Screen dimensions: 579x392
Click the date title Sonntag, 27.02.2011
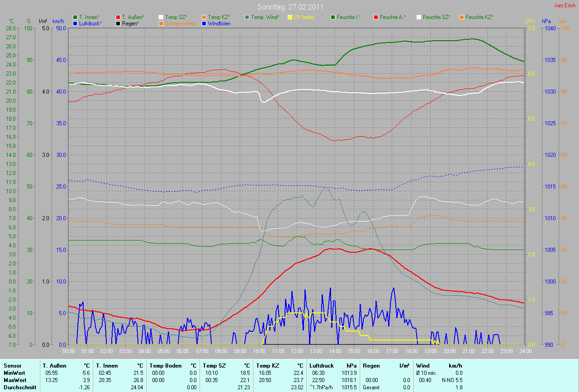pos(289,7)
